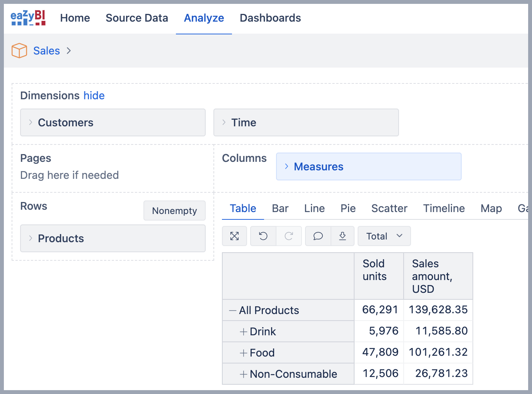Click the eazyBI logo
The height and width of the screenshot is (394, 532).
(28, 18)
